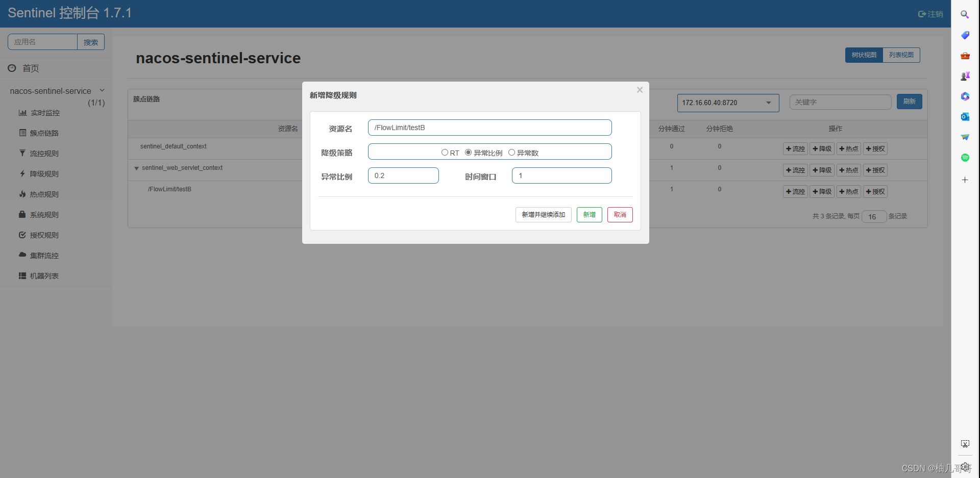Click +流控 for sentinel_web_servlet_context row

795,170
